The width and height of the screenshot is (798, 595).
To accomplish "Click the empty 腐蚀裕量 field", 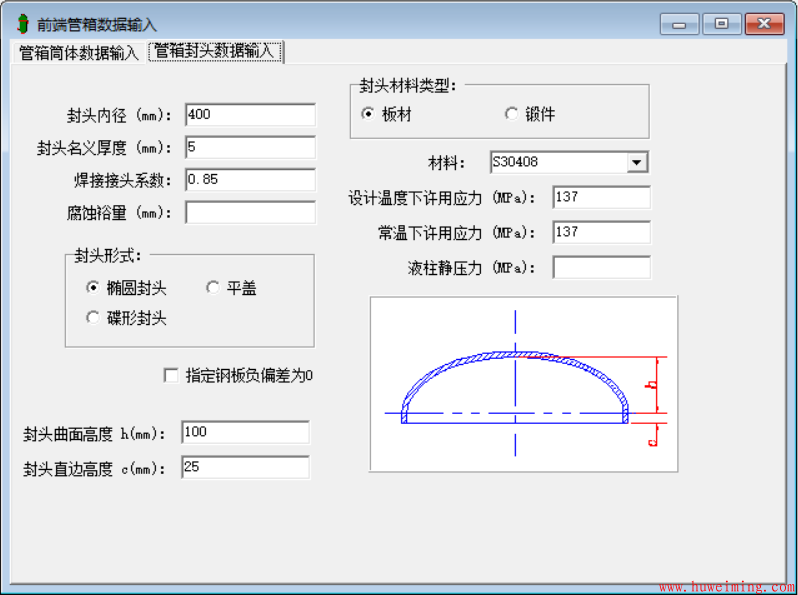I will [x=250, y=213].
